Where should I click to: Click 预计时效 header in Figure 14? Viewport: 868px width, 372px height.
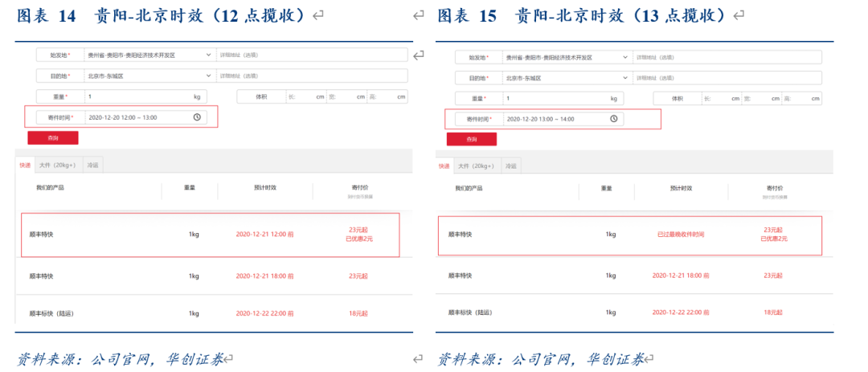[265, 188]
